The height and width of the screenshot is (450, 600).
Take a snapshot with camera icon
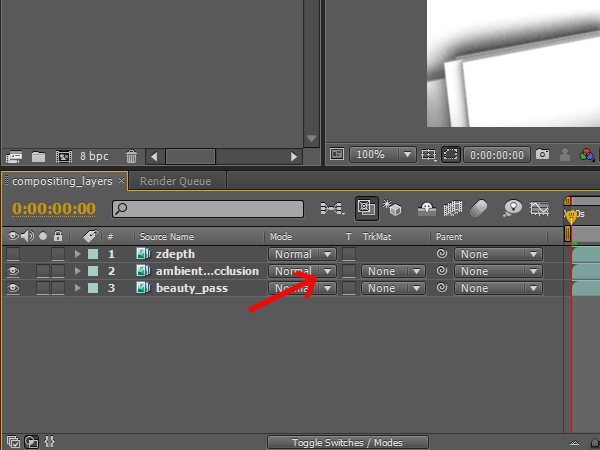(542, 155)
